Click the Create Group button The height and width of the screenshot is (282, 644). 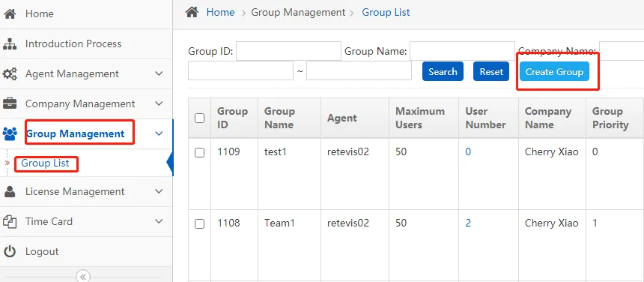[554, 71]
